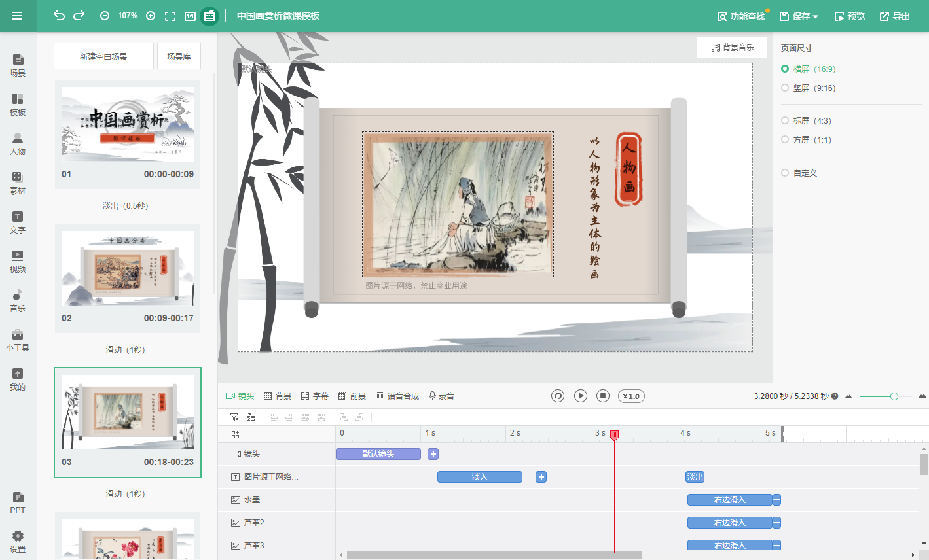Image resolution: width=929 pixels, height=560 pixels.
Task: Switch to 背景 timeline tab
Action: (x=278, y=396)
